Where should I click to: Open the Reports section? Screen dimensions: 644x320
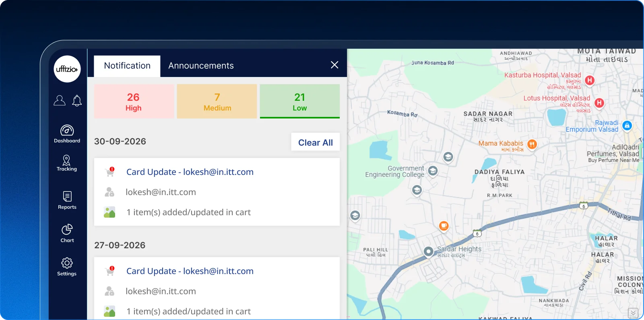point(67,200)
